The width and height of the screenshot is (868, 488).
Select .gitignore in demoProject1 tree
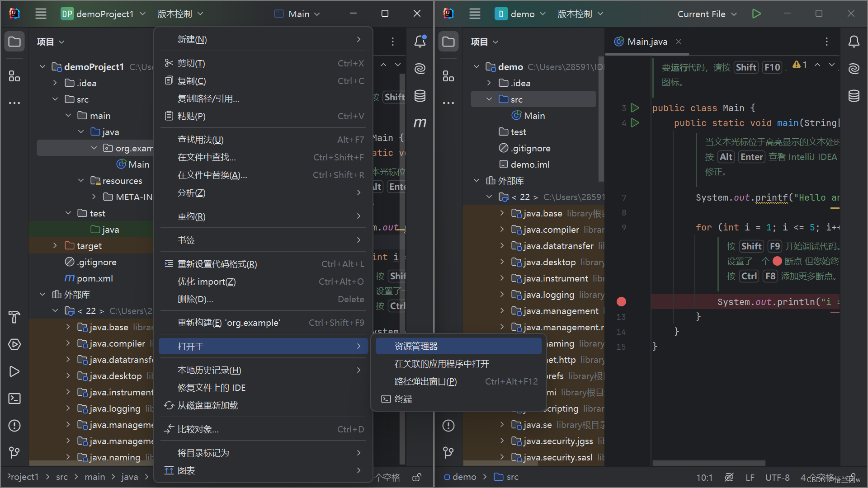pyautogui.click(x=90, y=262)
